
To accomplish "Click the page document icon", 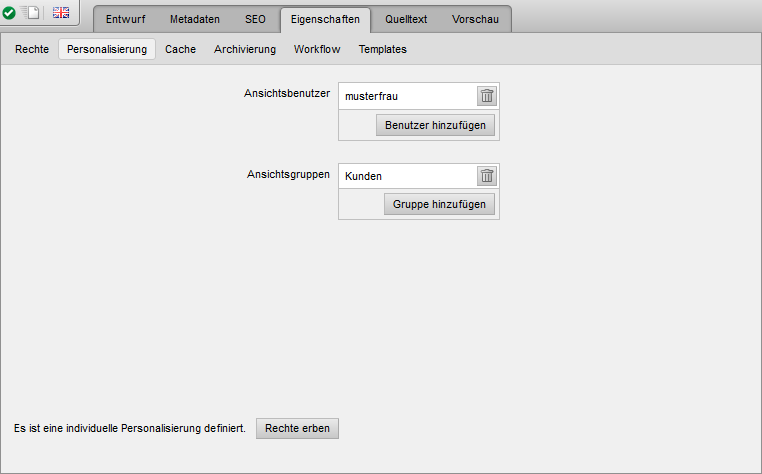I will point(32,13).
